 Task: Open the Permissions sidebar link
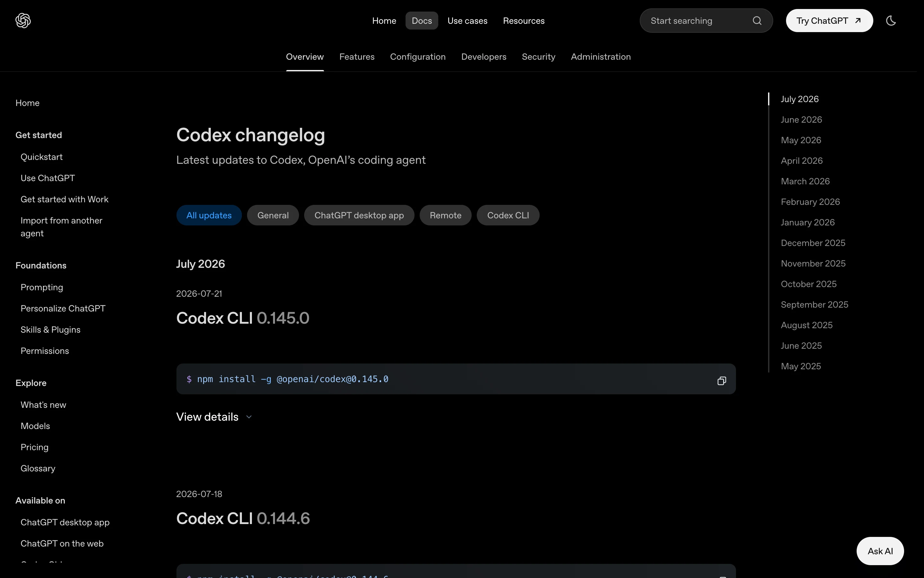(x=45, y=351)
